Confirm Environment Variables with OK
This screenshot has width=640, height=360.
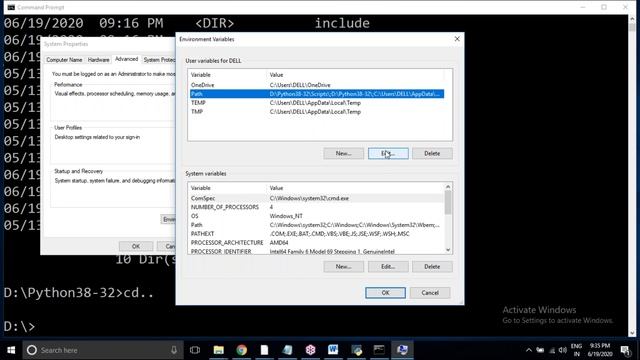coord(385,293)
